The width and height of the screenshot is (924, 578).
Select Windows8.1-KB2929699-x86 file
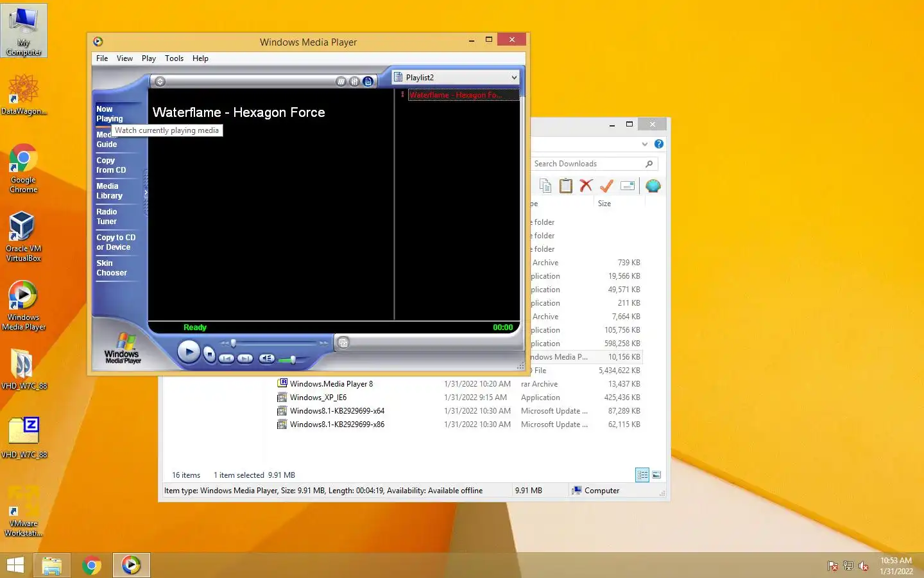[337, 425]
